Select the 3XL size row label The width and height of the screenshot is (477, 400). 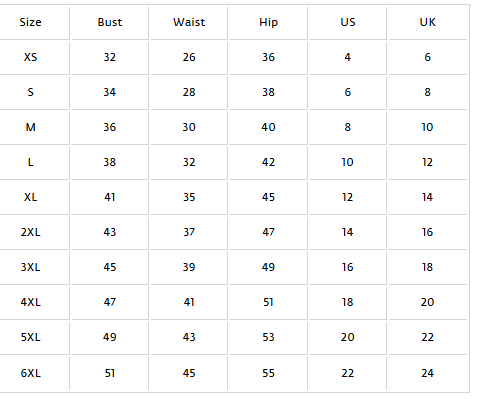point(30,267)
